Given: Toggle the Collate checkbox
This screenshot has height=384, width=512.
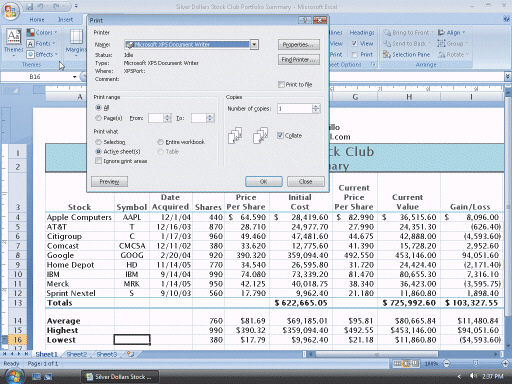Looking at the screenshot, I should pyautogui.click(x=280, y=135).
